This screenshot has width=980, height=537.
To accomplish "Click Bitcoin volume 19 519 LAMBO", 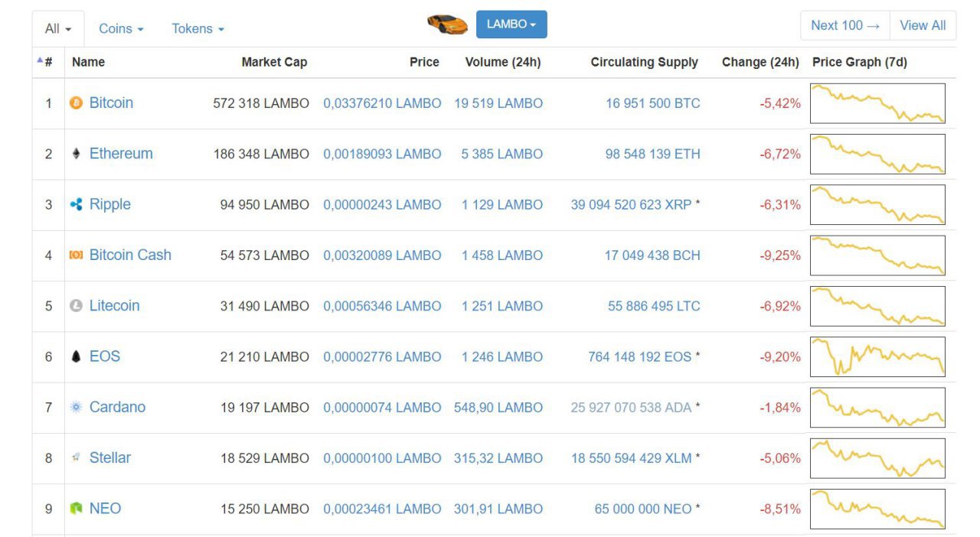I will pos(498,103).
